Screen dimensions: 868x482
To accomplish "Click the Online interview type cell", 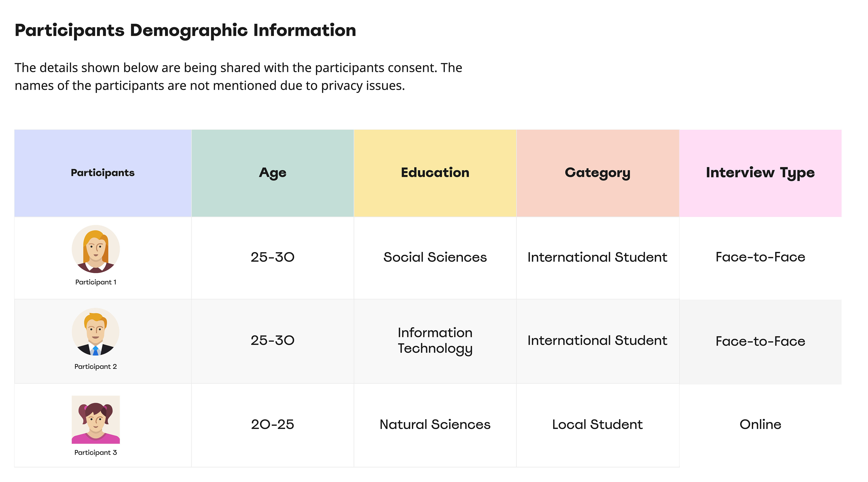I will coord(760,425).
